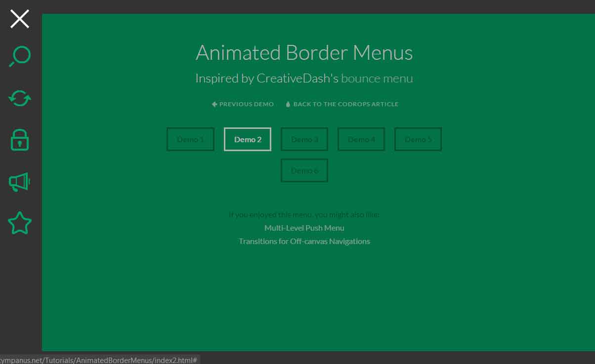Follow the Multi-Level Push Menu link
Viewport: 595px width, 364px height.
click(x=304, y=228)
